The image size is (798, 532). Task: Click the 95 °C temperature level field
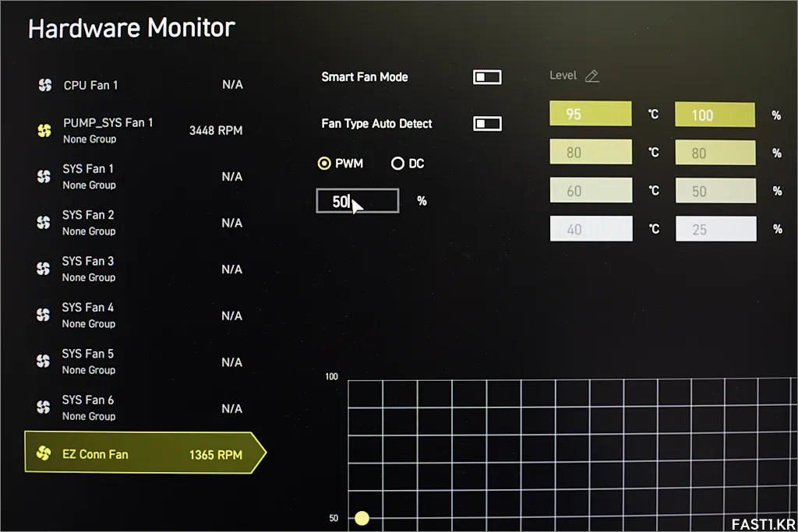pyautogui.click(x=591, y=114)
